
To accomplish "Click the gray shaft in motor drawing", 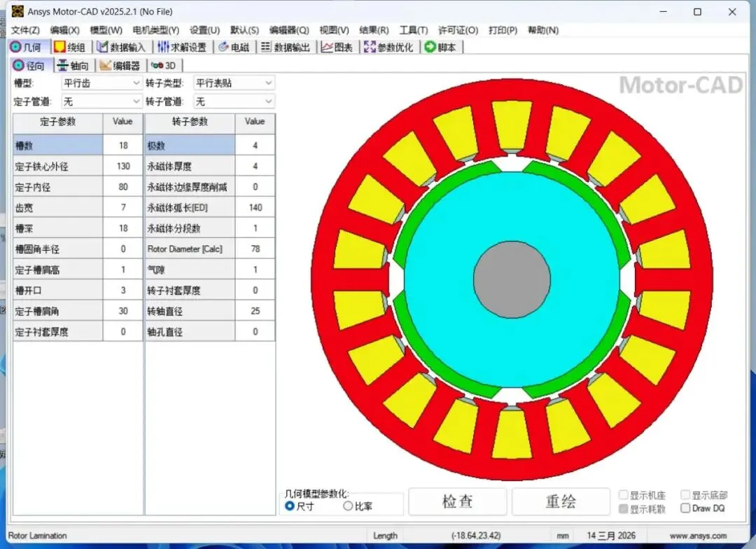I will click(512, 279).
